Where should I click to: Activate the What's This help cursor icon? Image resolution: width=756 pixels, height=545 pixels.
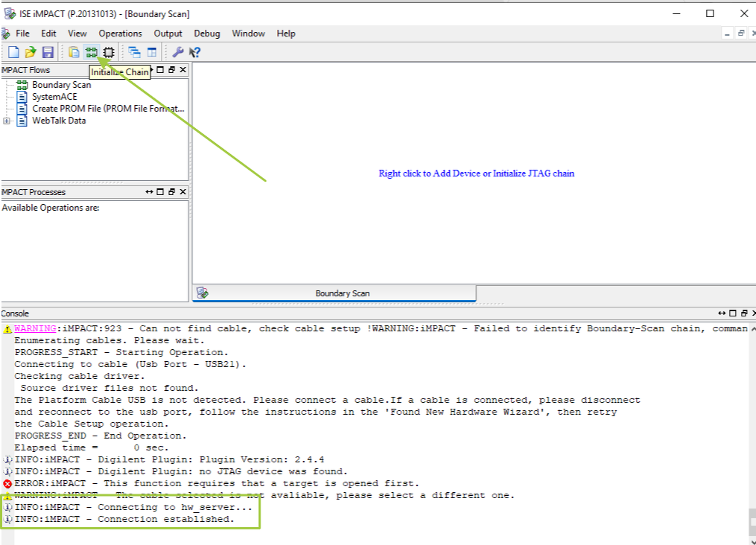195,52
